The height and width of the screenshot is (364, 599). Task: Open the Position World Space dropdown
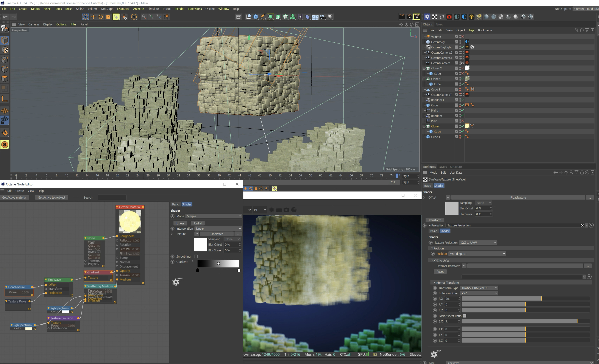tap(477, 254)
